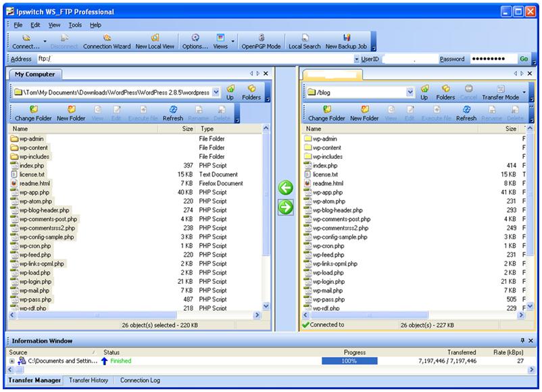Go up one folder in the remote pane
This screenshot has height=392, width=542.
point(424,93)
